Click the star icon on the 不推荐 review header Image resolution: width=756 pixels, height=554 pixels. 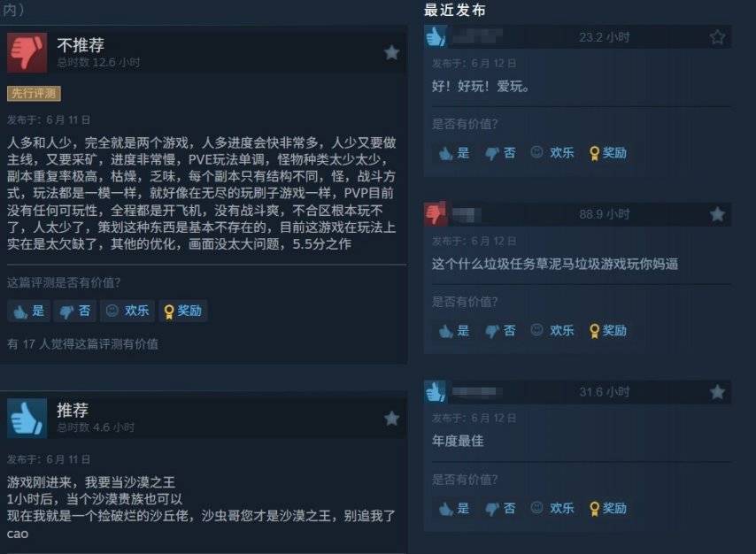click(391, 52)
